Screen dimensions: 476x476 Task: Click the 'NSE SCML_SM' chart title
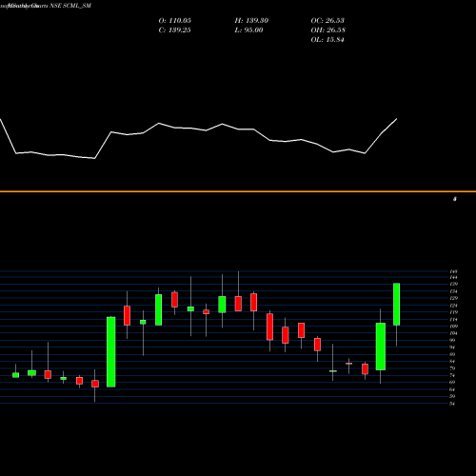click(x=70, y=6)
